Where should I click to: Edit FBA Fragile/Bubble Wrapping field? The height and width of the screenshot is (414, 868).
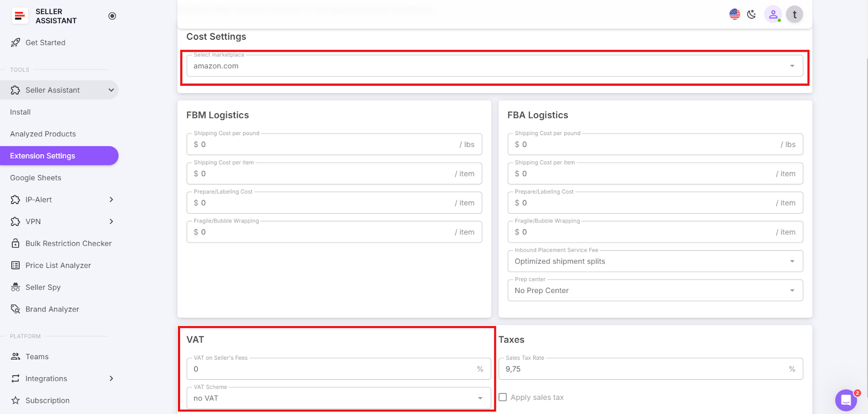(655, 232)
